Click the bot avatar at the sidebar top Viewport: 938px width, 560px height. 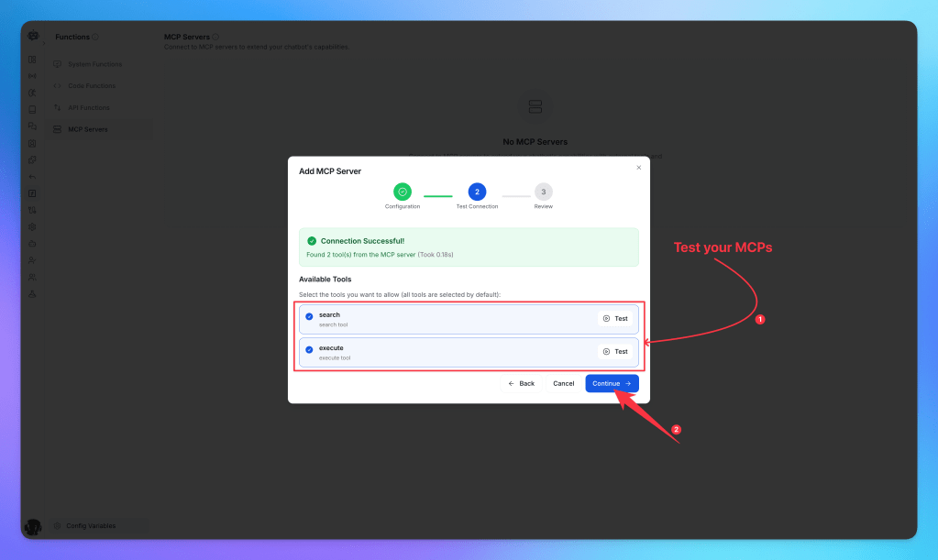32,35
